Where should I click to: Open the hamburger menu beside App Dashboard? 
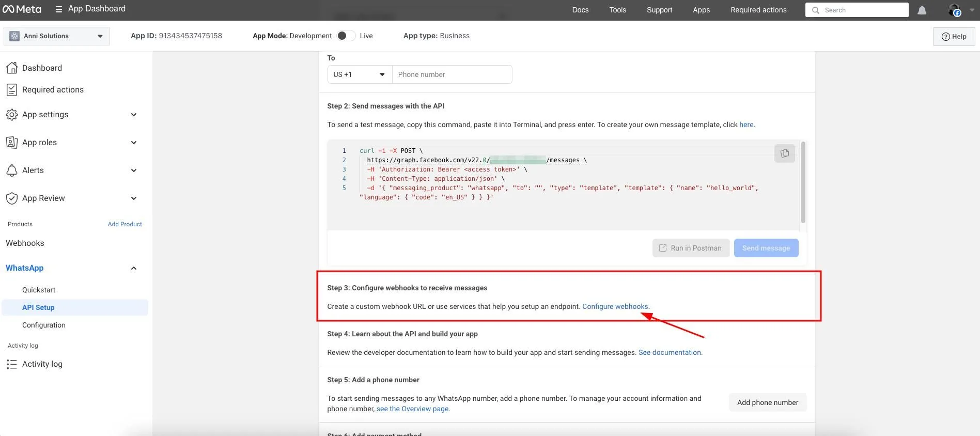click(x=59, y=9)
